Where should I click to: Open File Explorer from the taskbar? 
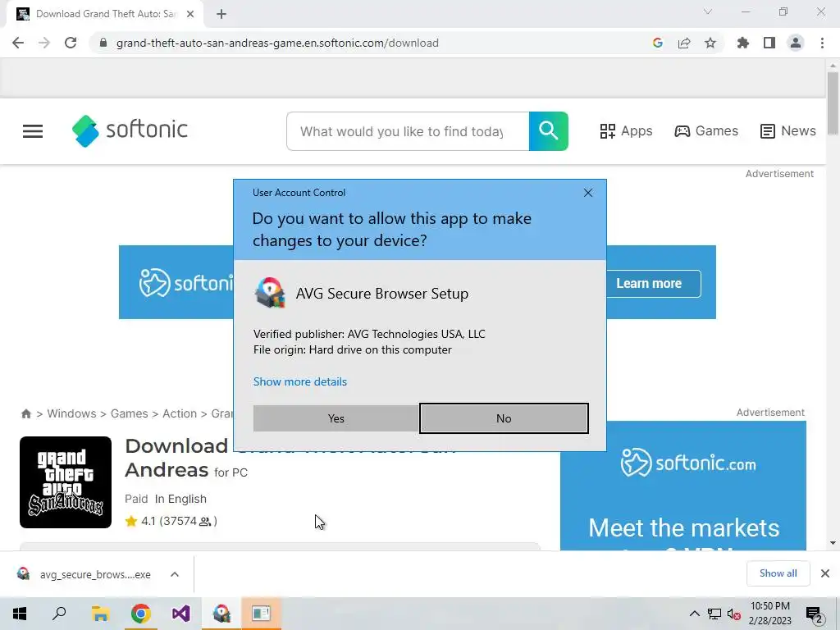[100, 614]
